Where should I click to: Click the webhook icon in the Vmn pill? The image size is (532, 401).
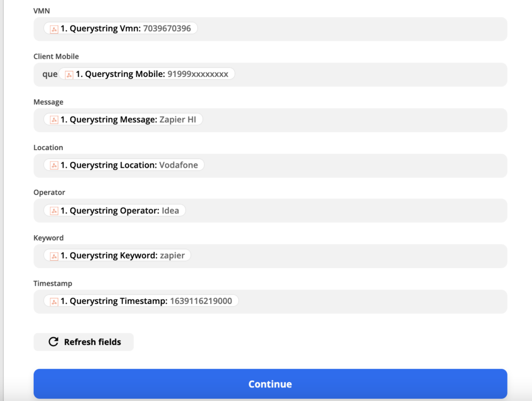coord(54,29)
